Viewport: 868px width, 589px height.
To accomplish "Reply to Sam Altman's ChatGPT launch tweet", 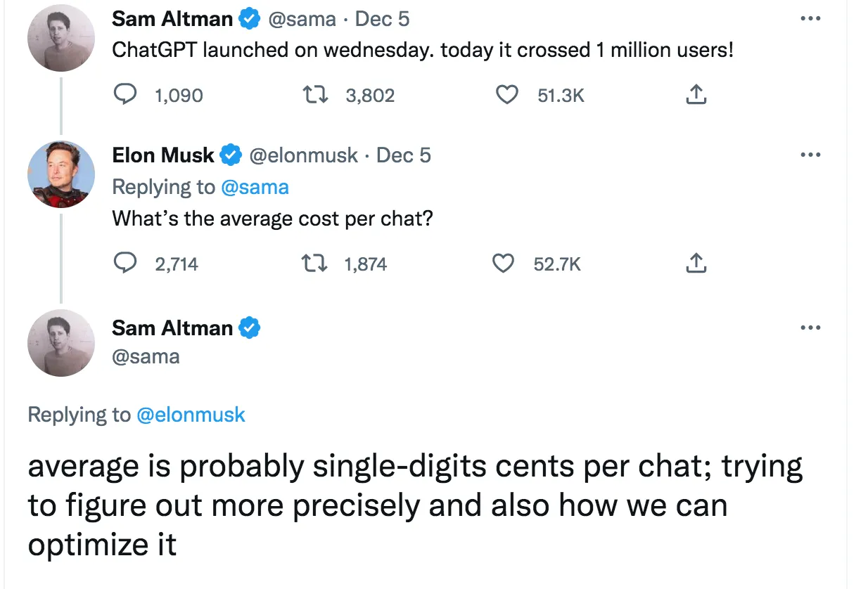I will [125, 95].
